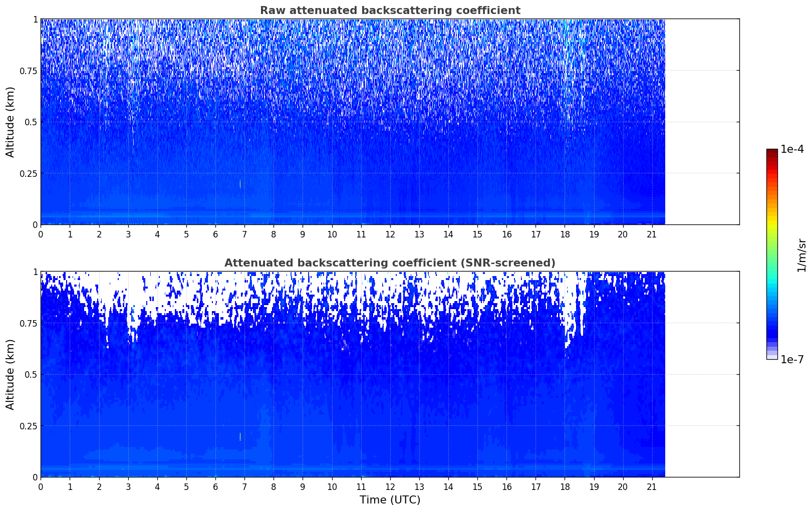This screenshot has width=812, height=511.
Task: Click the "0.5" altitude tick of the raw plot
Action: 31,122
